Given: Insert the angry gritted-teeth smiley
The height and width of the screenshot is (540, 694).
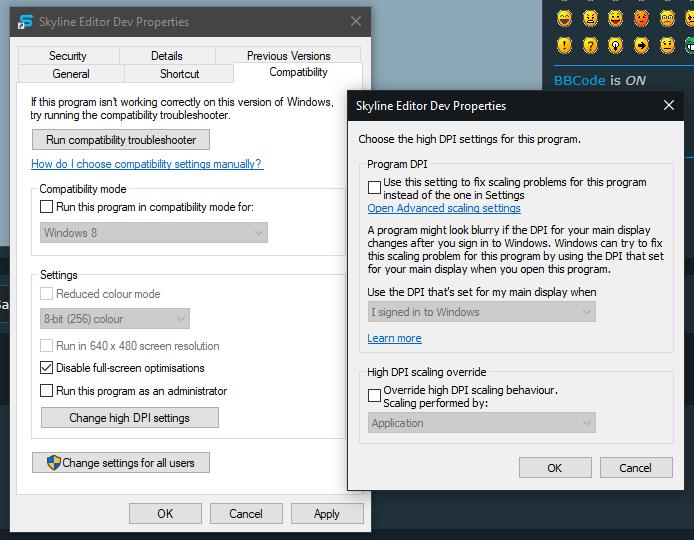Looking at the screenshot, I should tap(590, 19).
